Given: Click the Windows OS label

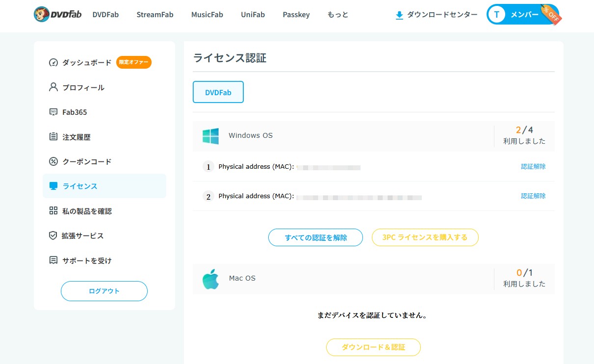Looking at the screenshot, I should point(251,135).
